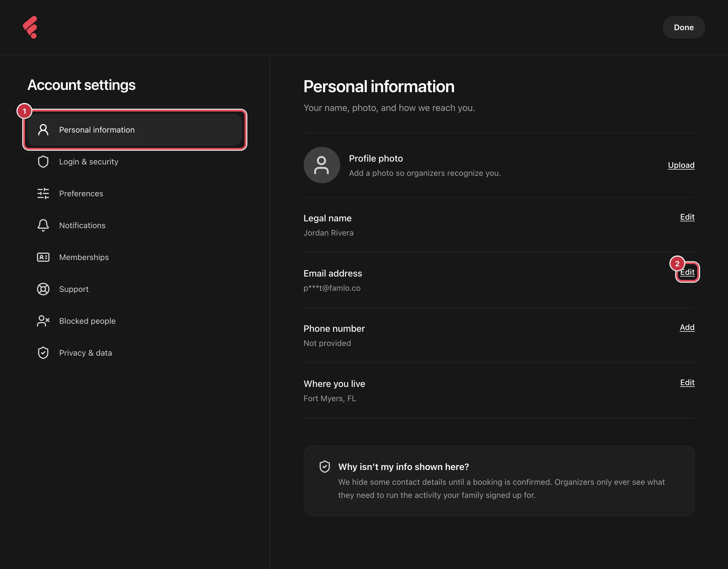Click the 'Why isn't my info shown here?' heading
This screenshot has width=728, height=569.
(x=403, y=467)
